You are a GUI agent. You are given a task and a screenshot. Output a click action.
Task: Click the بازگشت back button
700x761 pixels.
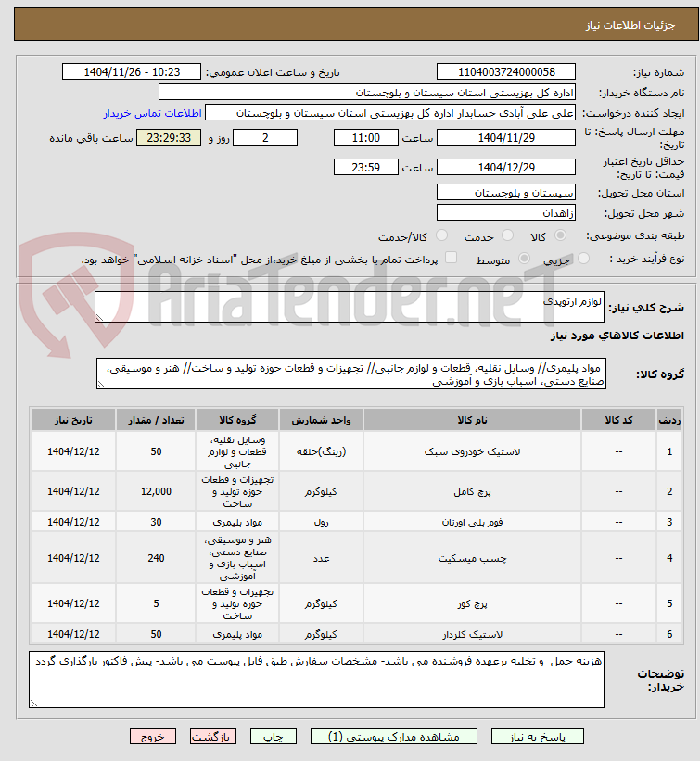tap(213, 737)
